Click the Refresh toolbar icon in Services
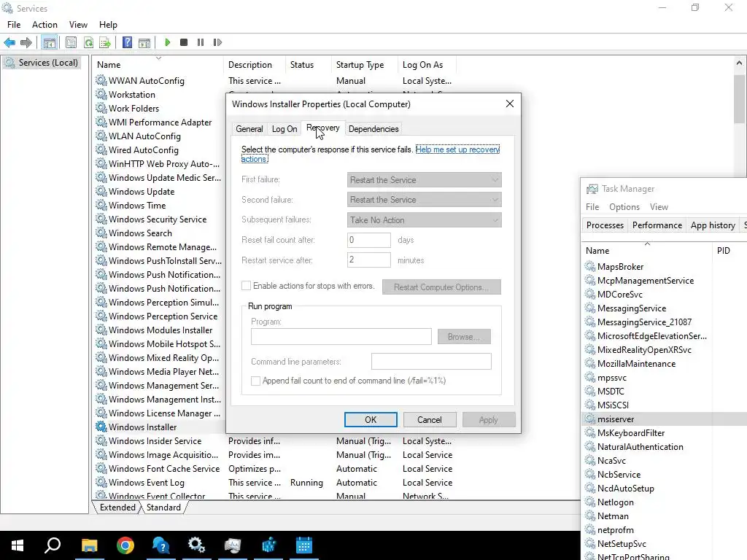 click(88, 42)
